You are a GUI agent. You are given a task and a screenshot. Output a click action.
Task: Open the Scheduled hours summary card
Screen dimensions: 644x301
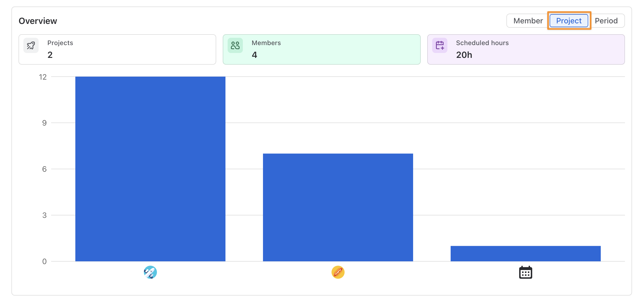point(526,49)
